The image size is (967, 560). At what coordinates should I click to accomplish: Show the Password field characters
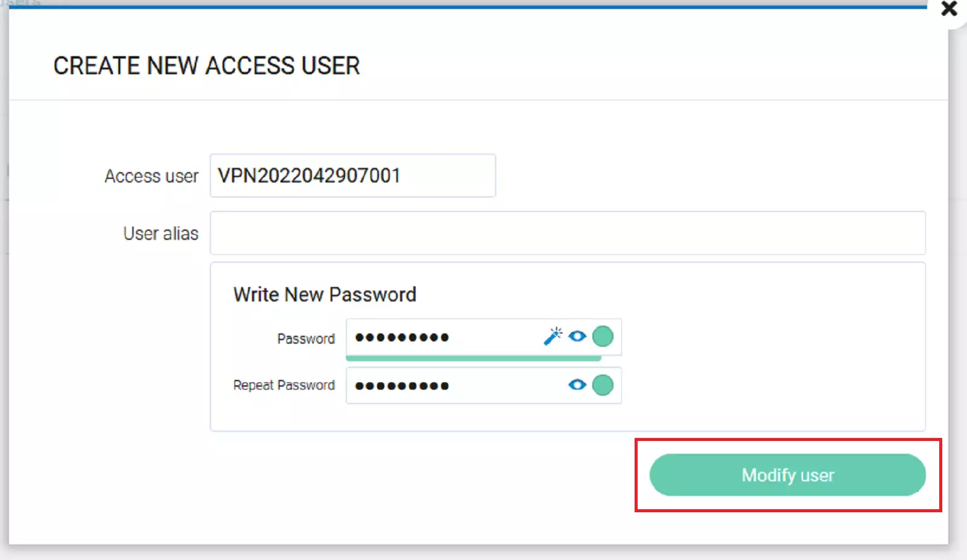(x=578, y=336)
